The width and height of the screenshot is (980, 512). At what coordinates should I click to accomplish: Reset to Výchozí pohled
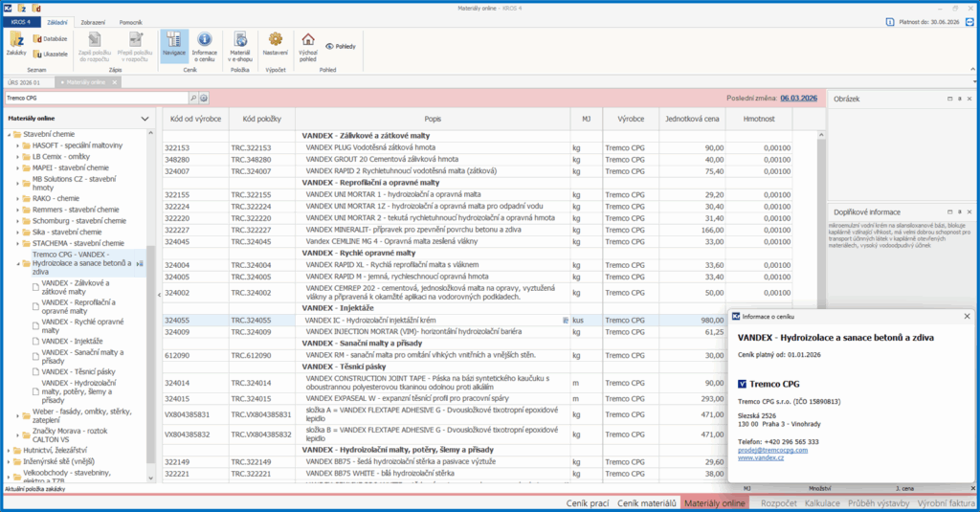click(x=308, y=44)
